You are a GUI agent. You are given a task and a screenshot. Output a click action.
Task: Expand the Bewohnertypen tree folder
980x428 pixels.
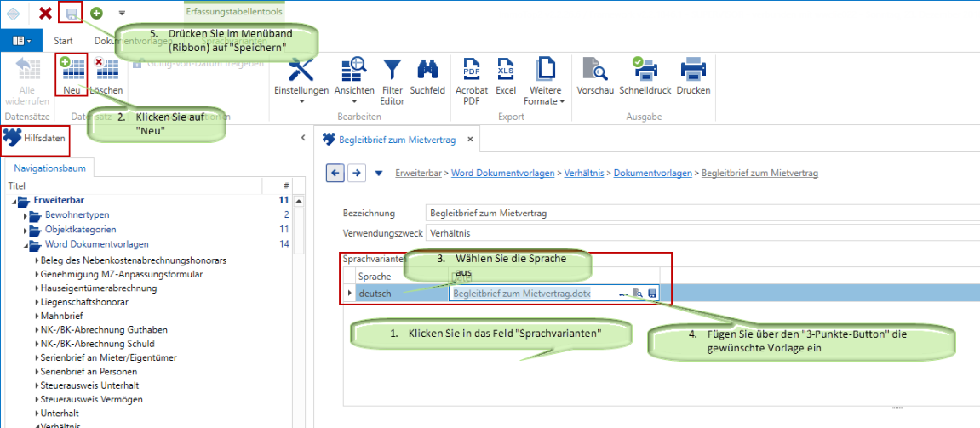click(26, 215)
